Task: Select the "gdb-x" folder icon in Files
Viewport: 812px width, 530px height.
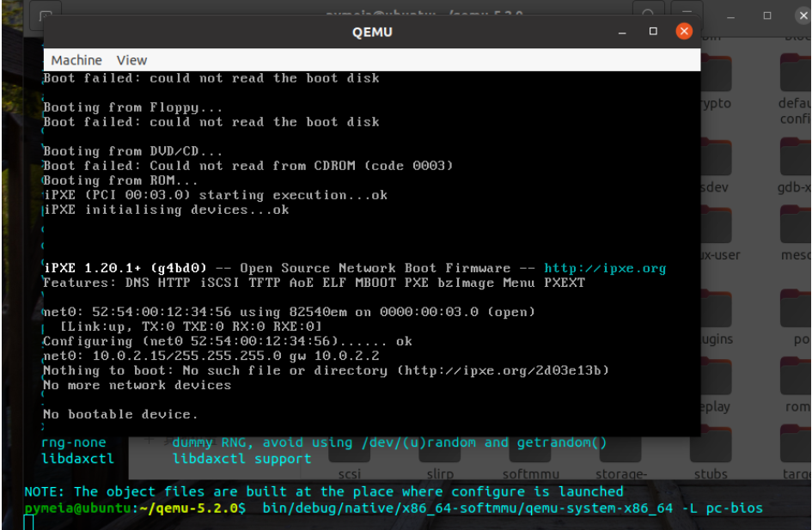Action: click(796, 157)
